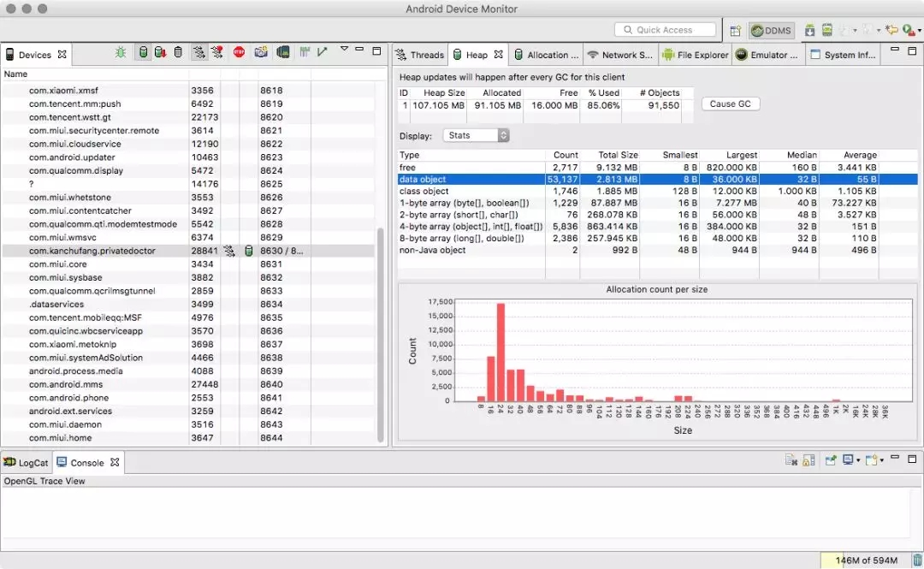Click Android SDK Manager download icon

pos(809,30)
